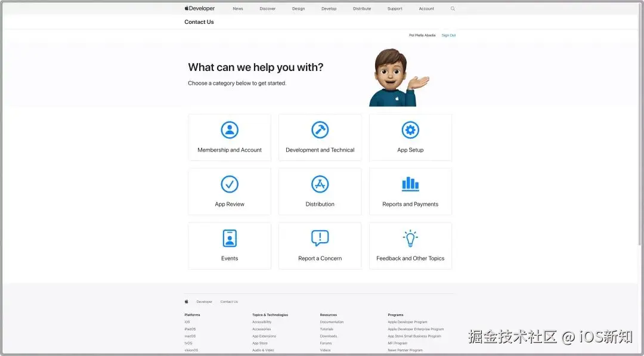
Task: Click the Choose a category below text
Action: click(237, 83)
